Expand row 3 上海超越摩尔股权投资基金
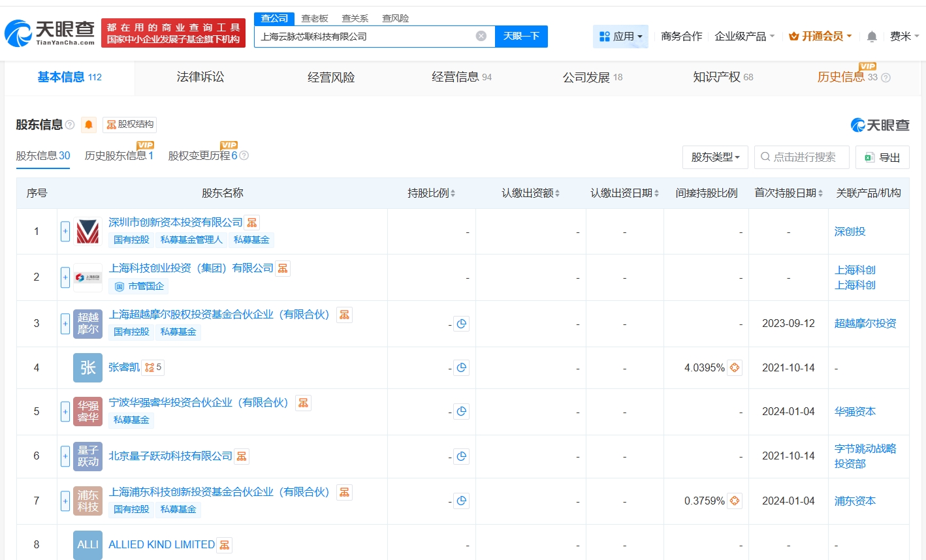 coord(65,324)
